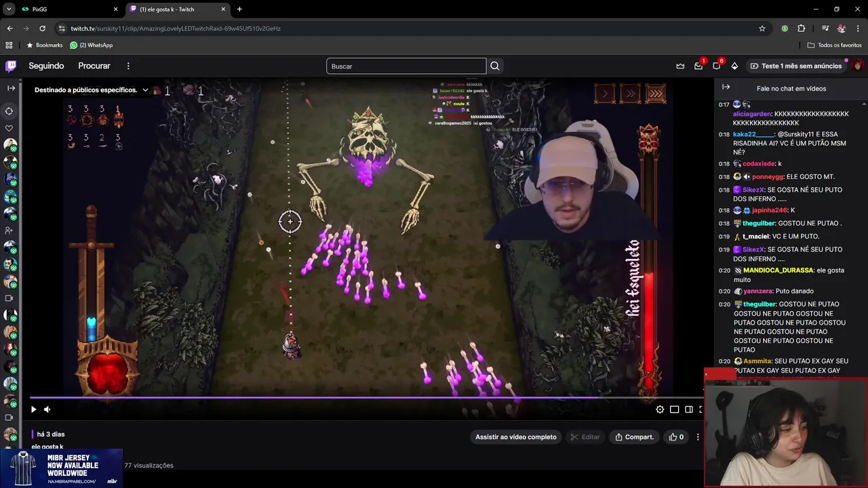Image resolution: width=868 pixels, height=488 pixels.
Task: Open the Prime loot crown icon
Action: [x=680, y=66]
